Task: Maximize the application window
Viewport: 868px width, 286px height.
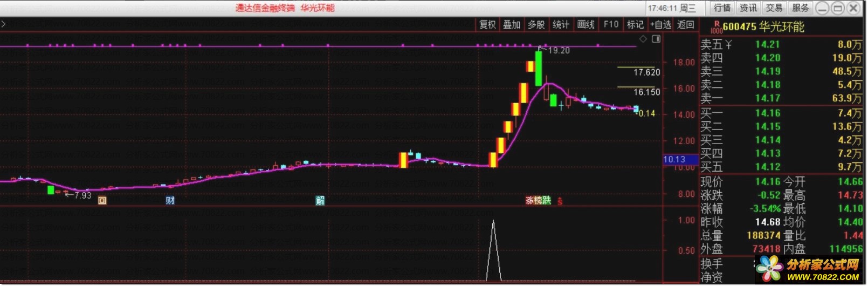Action: [x=837, y=8]
